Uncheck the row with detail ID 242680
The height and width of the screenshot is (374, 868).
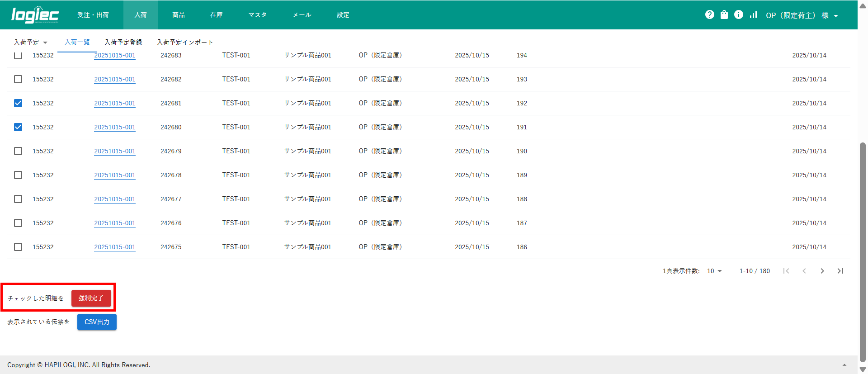click(x=18, y=127)
